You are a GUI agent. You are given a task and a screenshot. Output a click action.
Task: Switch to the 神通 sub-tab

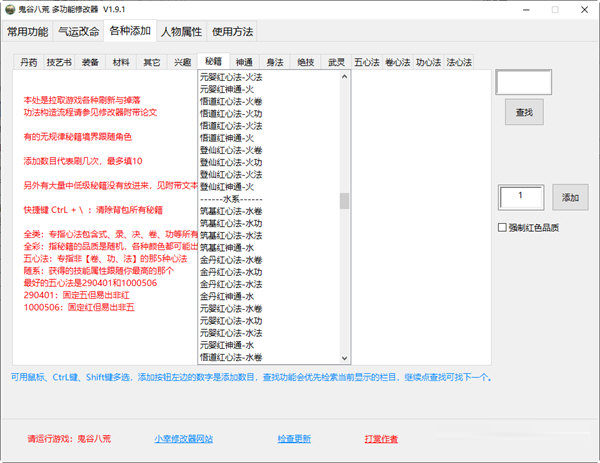(244, 62)
